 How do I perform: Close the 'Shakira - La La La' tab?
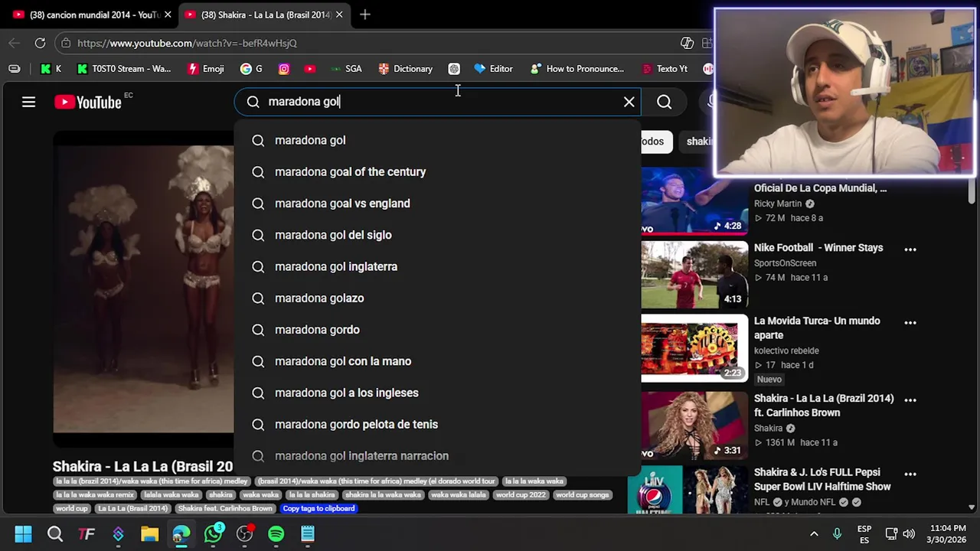point(339,15)
